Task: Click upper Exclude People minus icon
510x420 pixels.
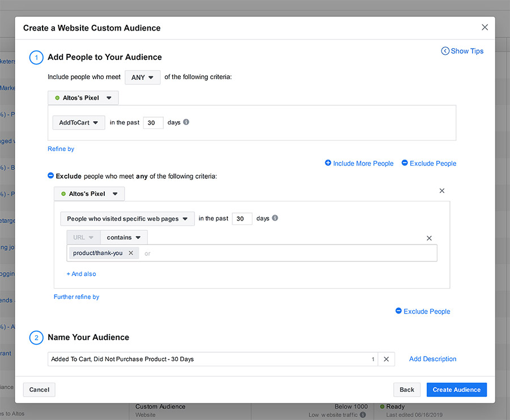Action: click(x=405, y=163)
